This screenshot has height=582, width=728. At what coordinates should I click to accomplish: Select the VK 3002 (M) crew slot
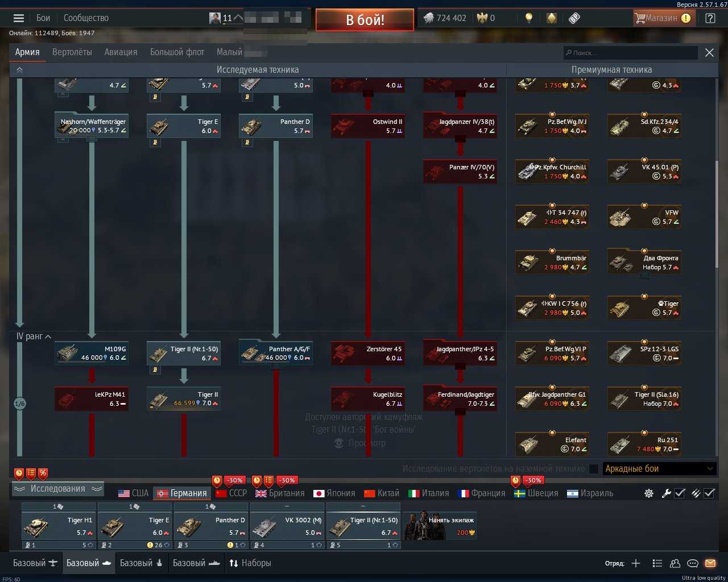287,526
